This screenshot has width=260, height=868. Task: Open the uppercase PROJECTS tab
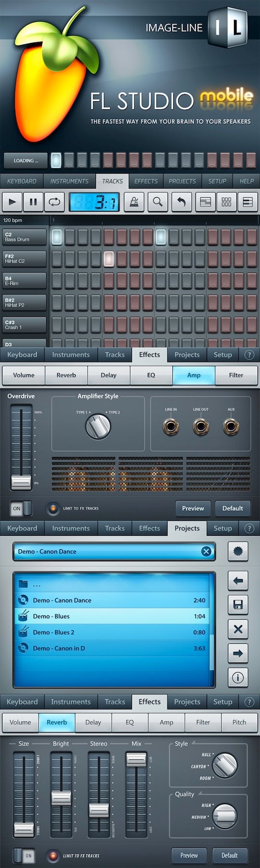182,181
